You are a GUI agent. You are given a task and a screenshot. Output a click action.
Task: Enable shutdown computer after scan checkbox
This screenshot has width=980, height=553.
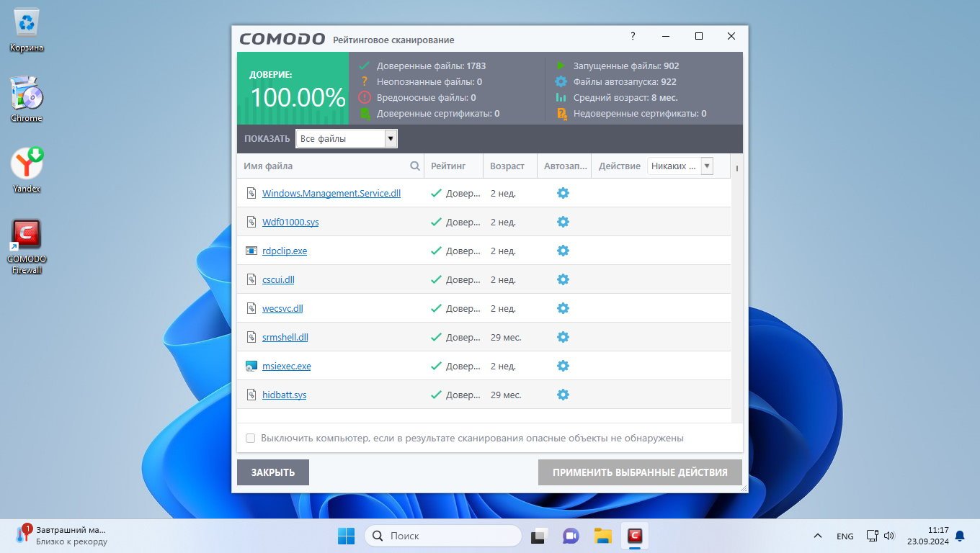click(251, 438)
